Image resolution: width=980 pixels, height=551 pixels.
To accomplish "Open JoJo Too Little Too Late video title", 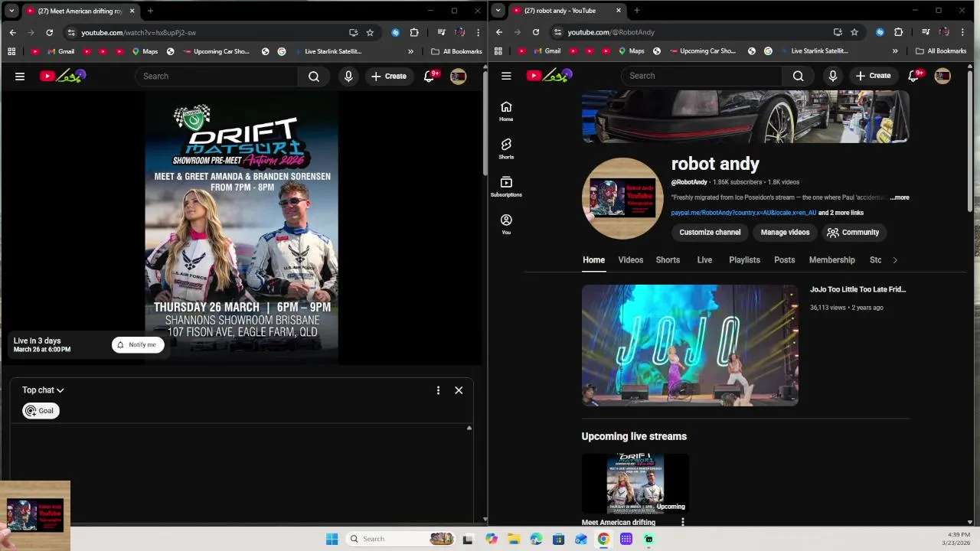I will [x=857, y=289].
